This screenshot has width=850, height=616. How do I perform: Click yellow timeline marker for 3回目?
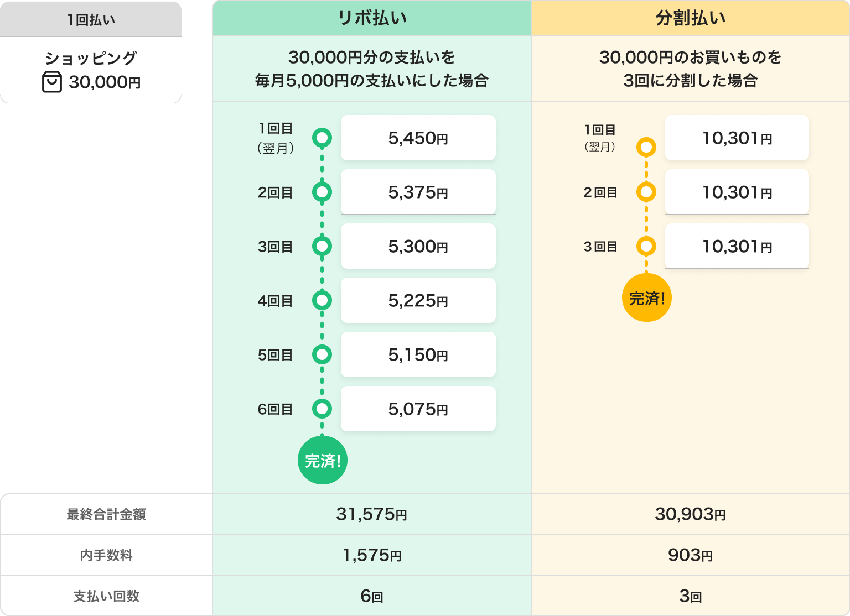click(x=646, y=246)
